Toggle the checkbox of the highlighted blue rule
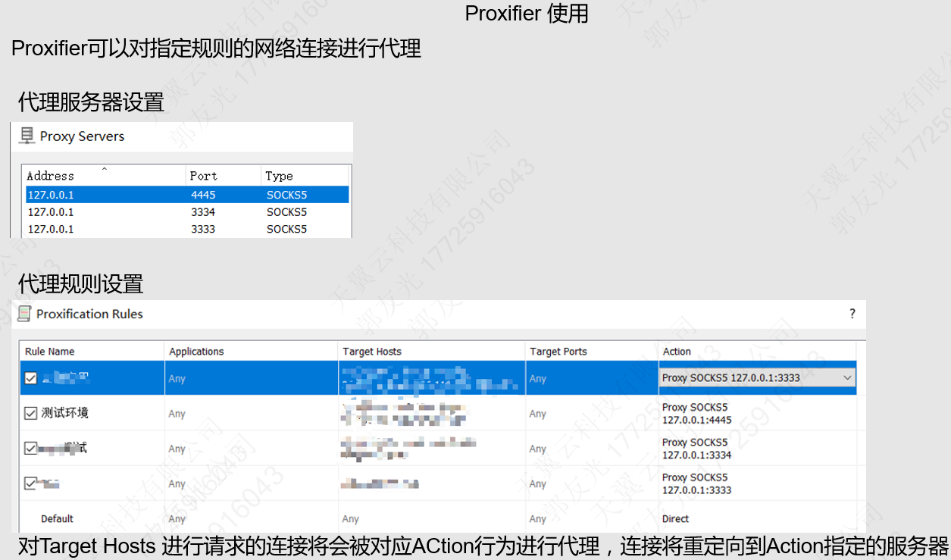This screenshot has height=560, width=951. (30, 377)
